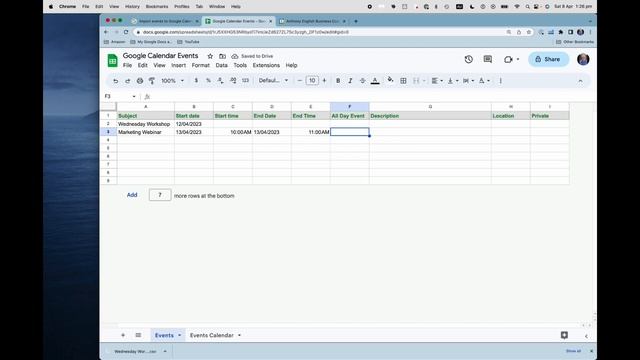Format the cell as currency

(x=196, y=81)
